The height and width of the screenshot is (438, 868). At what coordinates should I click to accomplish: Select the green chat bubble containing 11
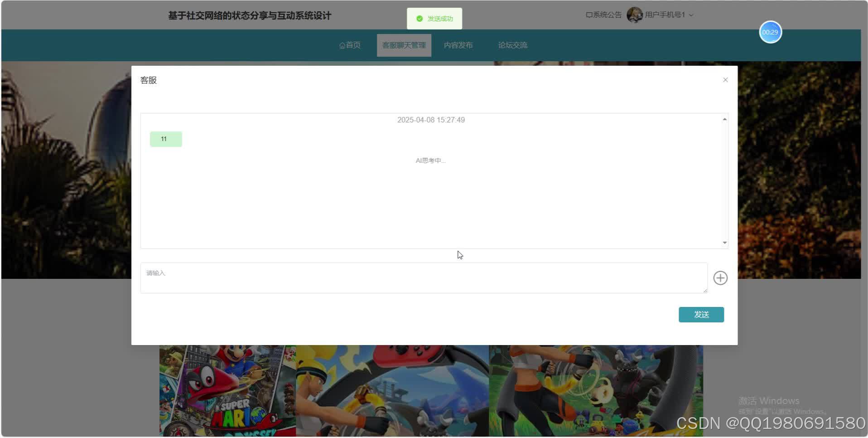pos(165,139)
